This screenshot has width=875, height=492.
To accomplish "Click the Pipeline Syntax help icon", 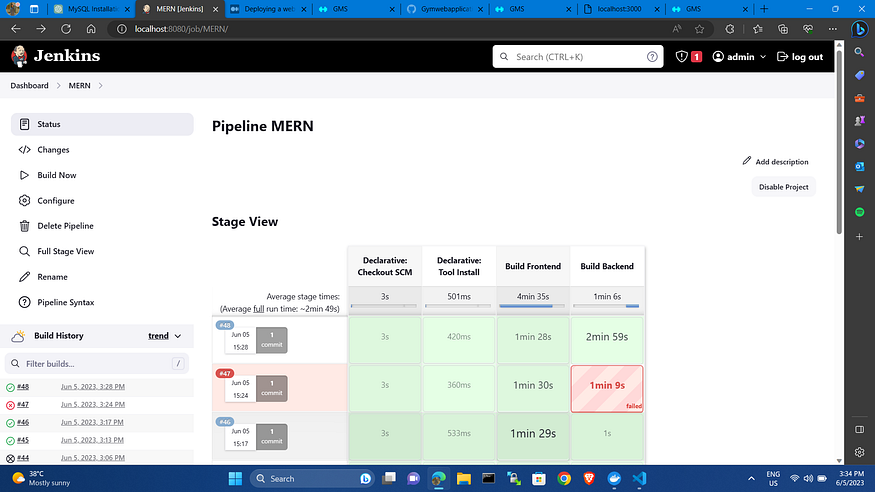I will 24,302.
